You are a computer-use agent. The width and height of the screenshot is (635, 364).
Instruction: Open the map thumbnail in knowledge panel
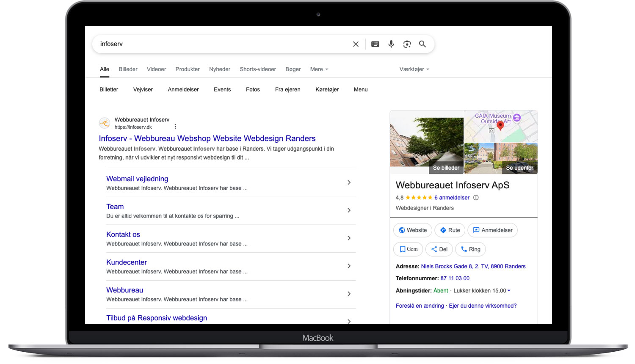click(x=501, y=126)
